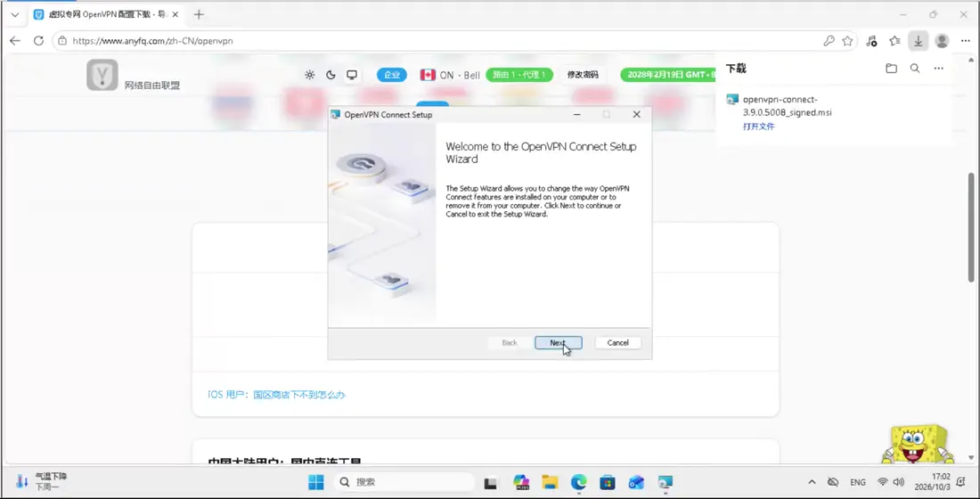Click the 企业 badge
Image resolution: width=980 pixels, height=499 pixels.
click(392, 75)
